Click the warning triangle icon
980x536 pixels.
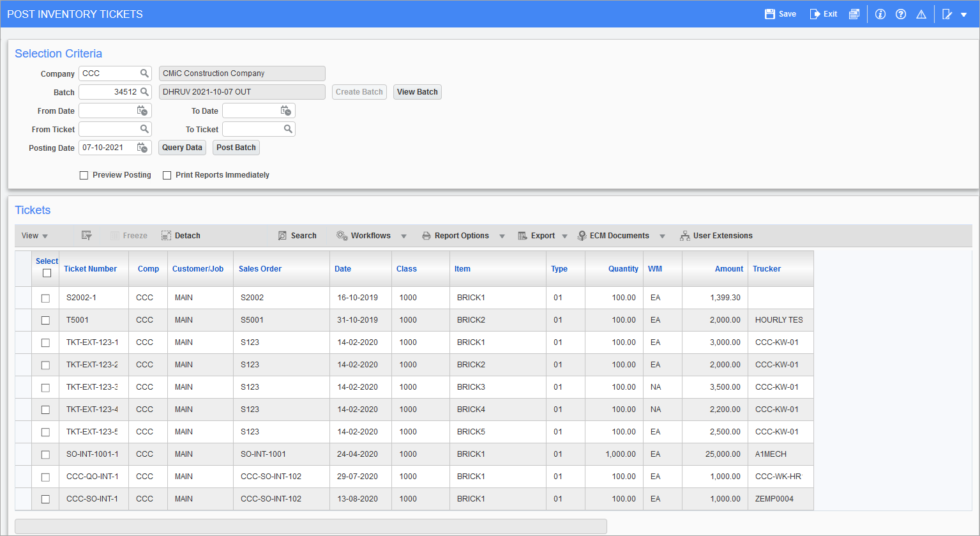[x=921, y=14]
